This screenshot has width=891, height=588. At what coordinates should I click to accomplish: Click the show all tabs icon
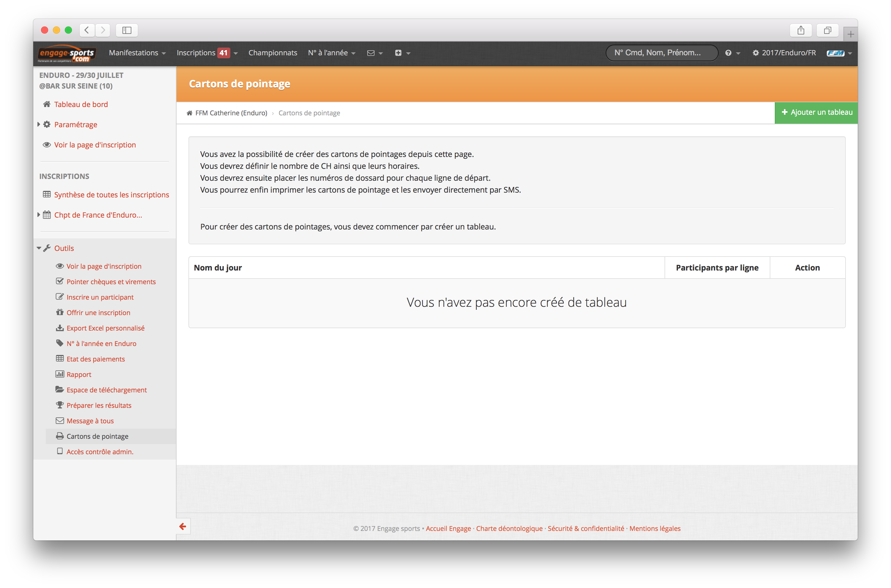pos(827,30)
